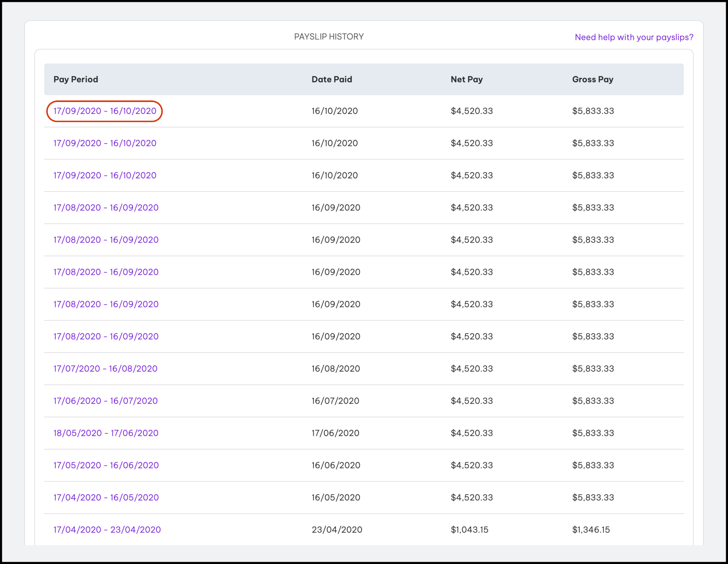The width and height of the screenshot is (728, 564).
Task: Click the Pay Period column header
Action: point(76,79)
